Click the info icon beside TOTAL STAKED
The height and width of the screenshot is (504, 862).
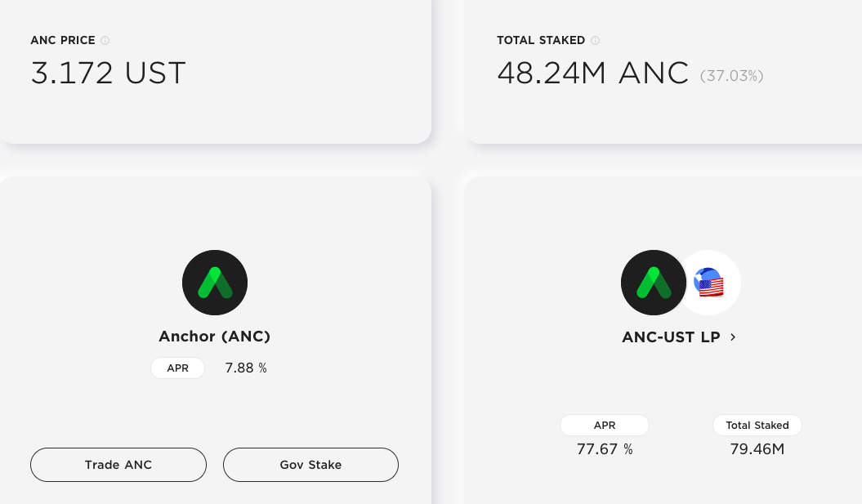[x=595, y=40]
